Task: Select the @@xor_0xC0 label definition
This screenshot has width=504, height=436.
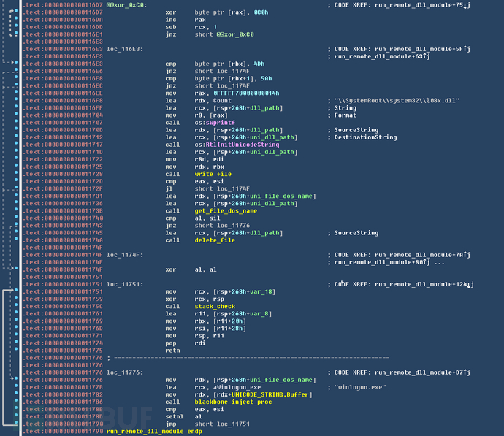Action: pyautogui.click(x=126, y=4)
